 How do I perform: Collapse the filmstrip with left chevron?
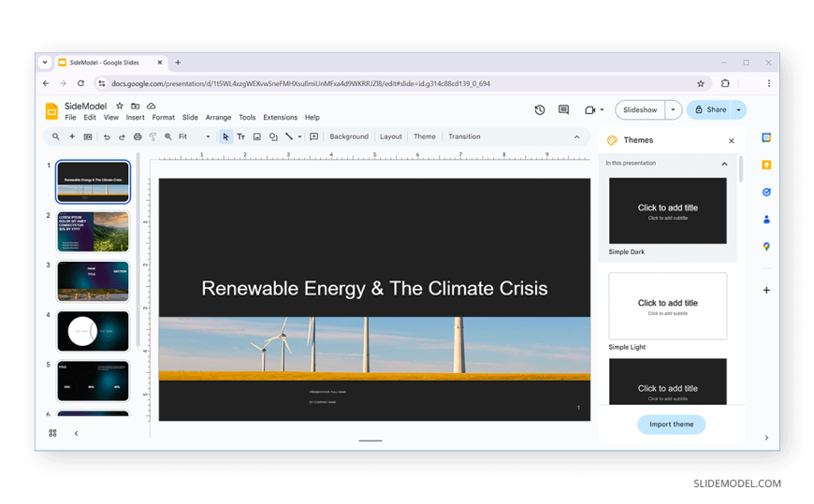tap(77, 434)
